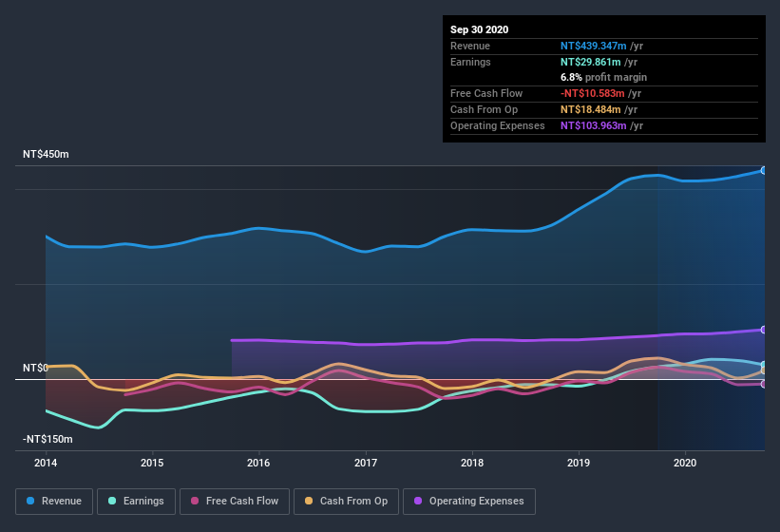Click the NT$0 y-axis label

pyautogui.click(x=35, y=368)
